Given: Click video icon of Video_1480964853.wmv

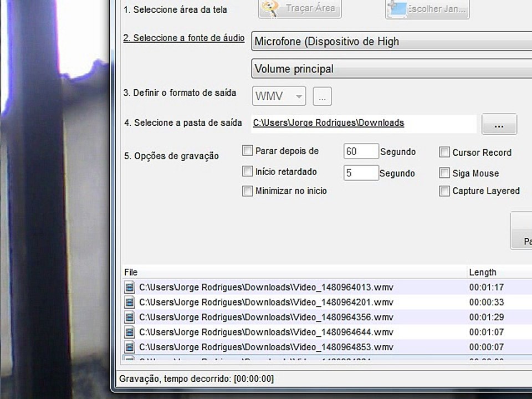Looking at the screenshot, I should (129, 347).
